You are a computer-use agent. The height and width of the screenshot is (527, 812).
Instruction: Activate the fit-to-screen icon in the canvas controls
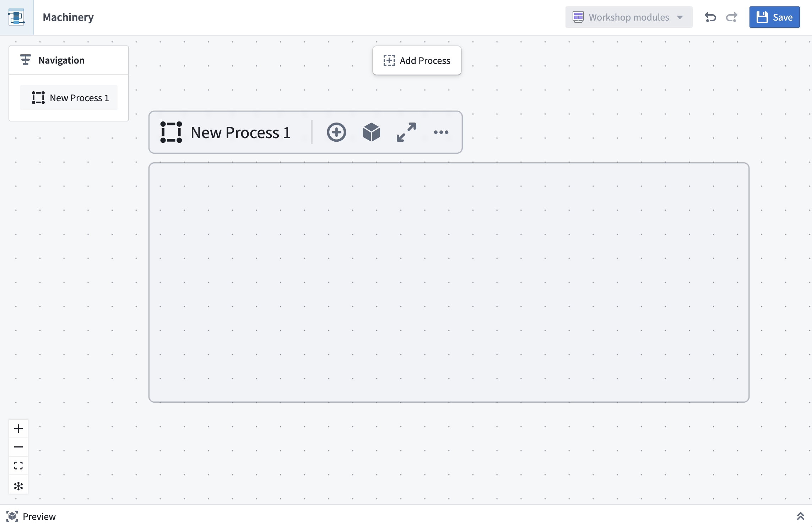point(18,466)
